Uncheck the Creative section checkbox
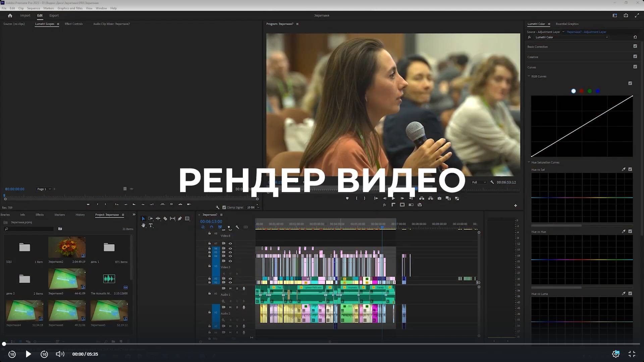The image size is (644, 362). coord(635,57)
